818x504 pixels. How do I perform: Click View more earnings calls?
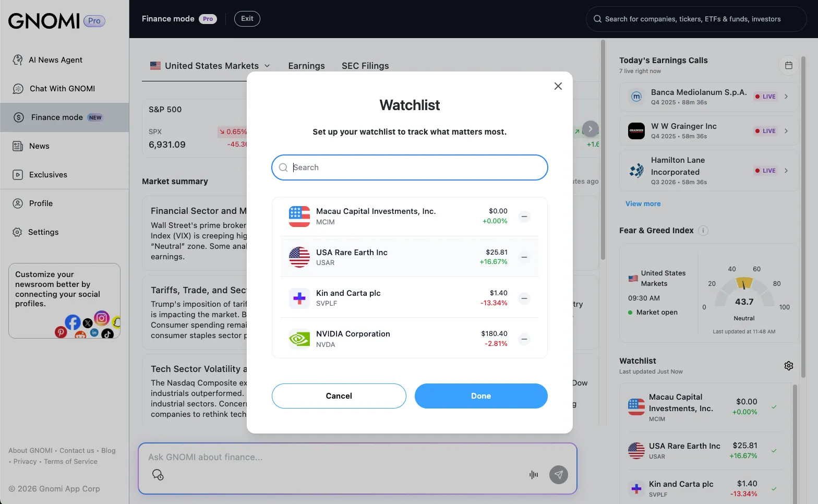click(643, 204)
